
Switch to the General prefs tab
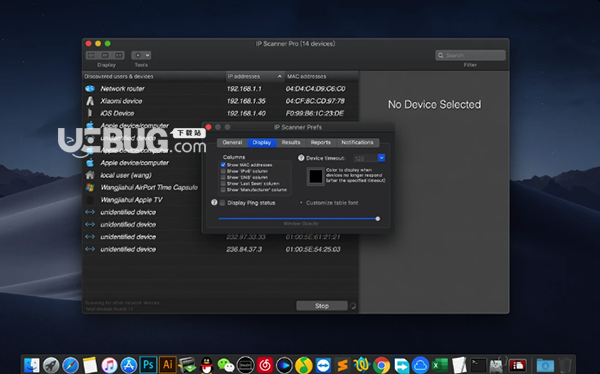[x=232, y=142]
